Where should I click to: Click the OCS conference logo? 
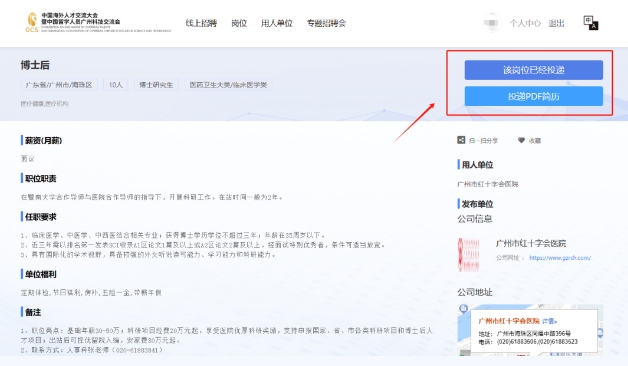pos(99,22)
